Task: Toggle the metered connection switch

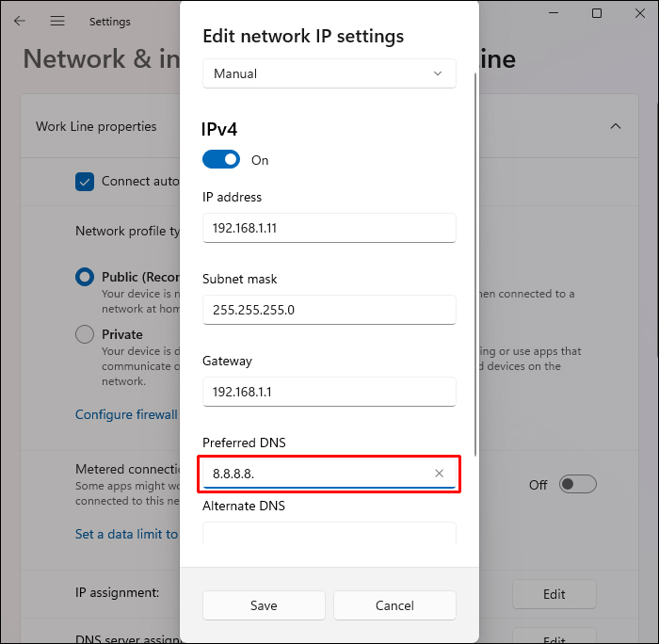Action: [x=578, y=485]
